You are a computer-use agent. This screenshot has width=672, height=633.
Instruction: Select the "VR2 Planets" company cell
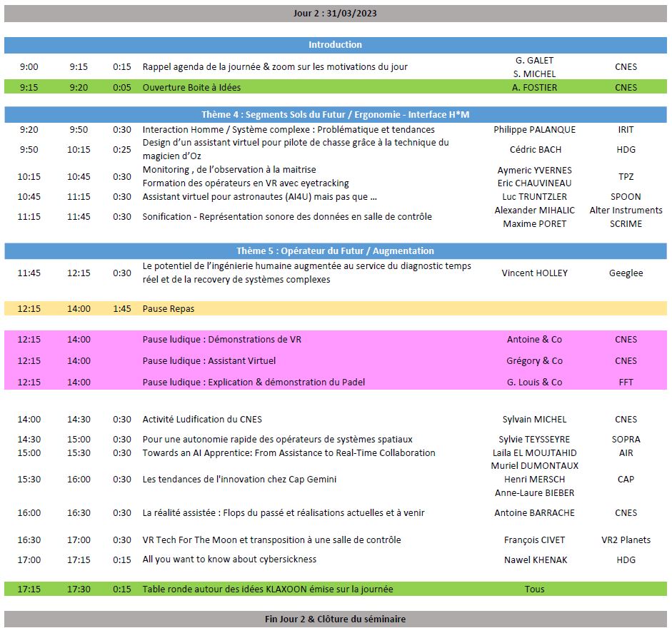[626, 540]
